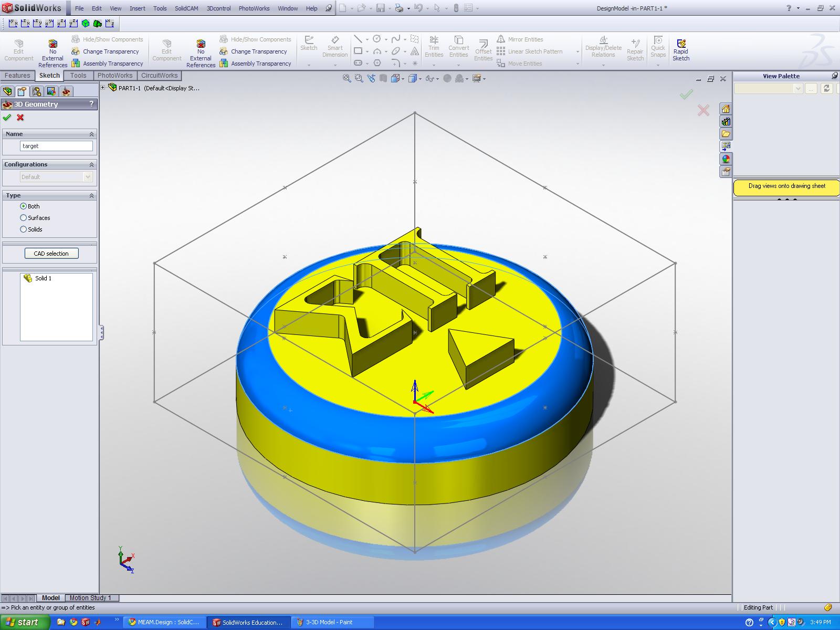Open the SolidCAM menu
This screenshot has height=630, width=840.
(x=186, y=8)
